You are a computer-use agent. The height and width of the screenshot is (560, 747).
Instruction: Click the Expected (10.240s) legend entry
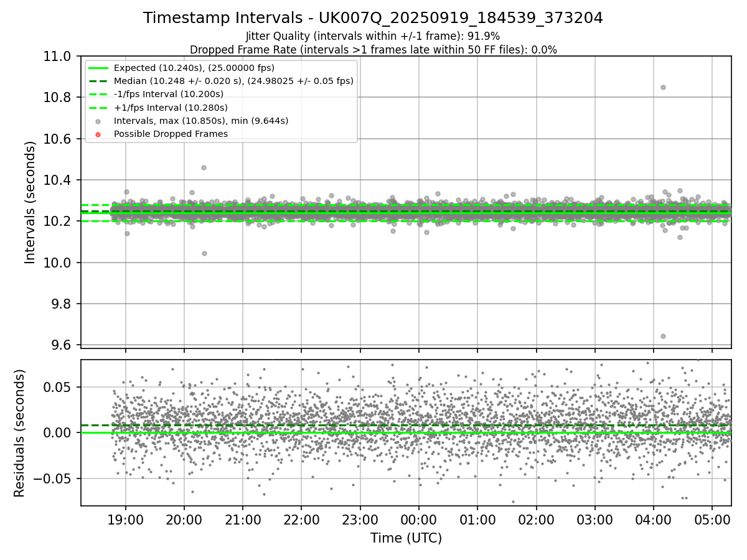pos(194,68)
